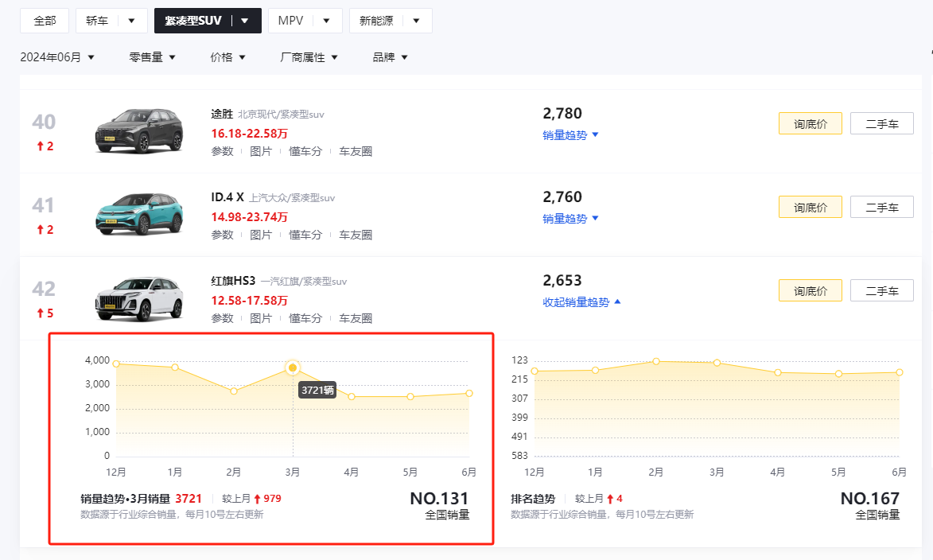Viewport: 933px width, 560px height.
Task: Open the ID.4 X car thumbnail
Action: (138, 213)
